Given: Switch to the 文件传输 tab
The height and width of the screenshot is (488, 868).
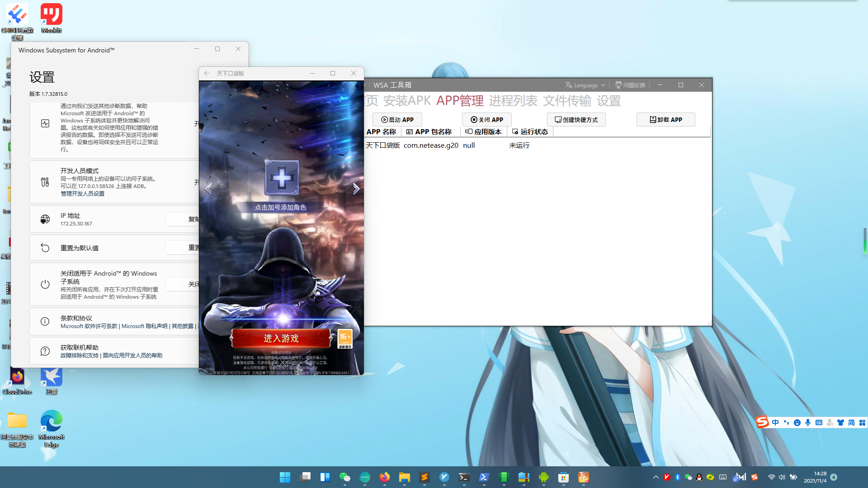Looking at the screenshot, I should (x=567, y=101).
